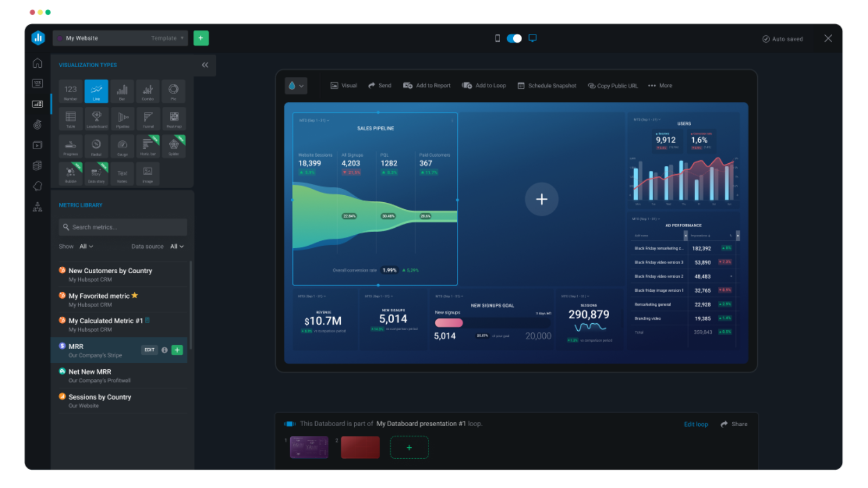Click Send in the databoard toolbar
The height and width of the screenshot is (488, 868).
tap(380, 86)
